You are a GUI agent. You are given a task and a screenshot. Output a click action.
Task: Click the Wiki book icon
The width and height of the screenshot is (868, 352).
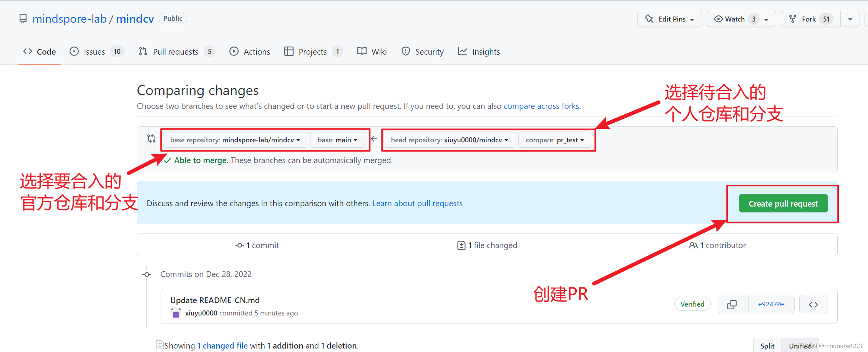(x=362, y=51)
